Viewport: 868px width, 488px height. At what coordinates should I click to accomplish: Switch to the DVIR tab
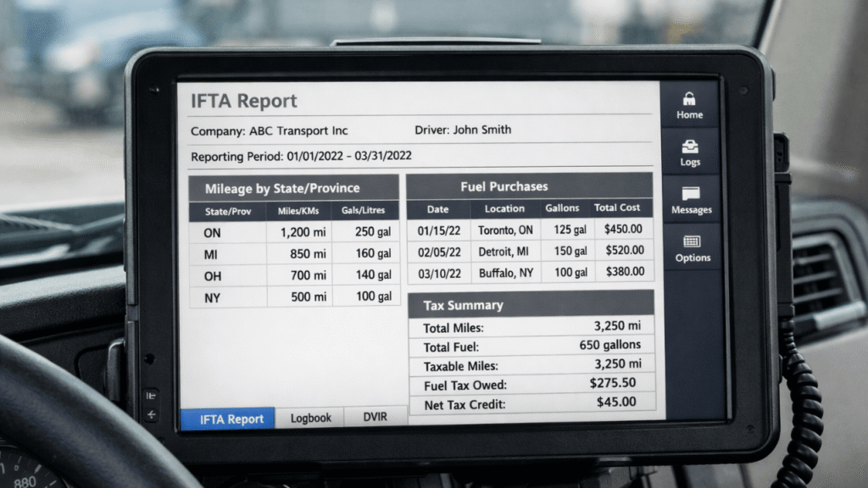click(x=376, y=416)
